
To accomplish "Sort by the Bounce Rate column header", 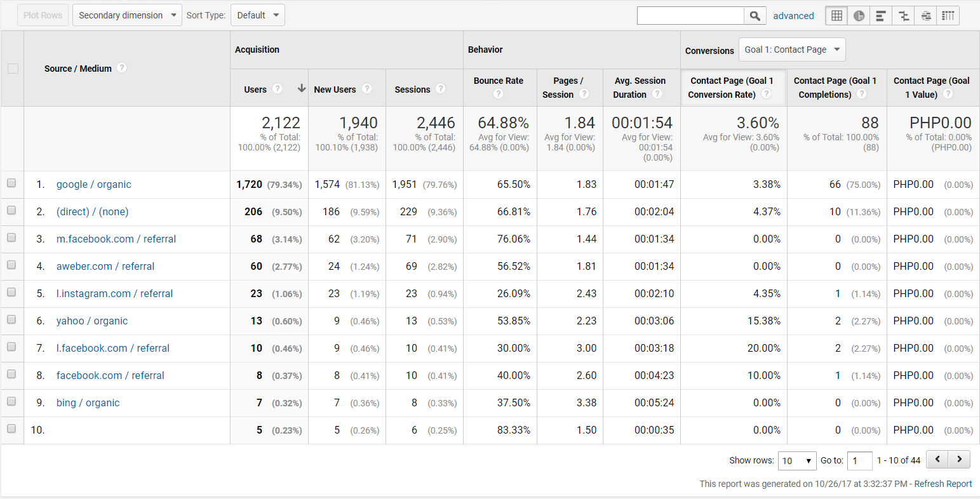I will click(x=498, y=81).
